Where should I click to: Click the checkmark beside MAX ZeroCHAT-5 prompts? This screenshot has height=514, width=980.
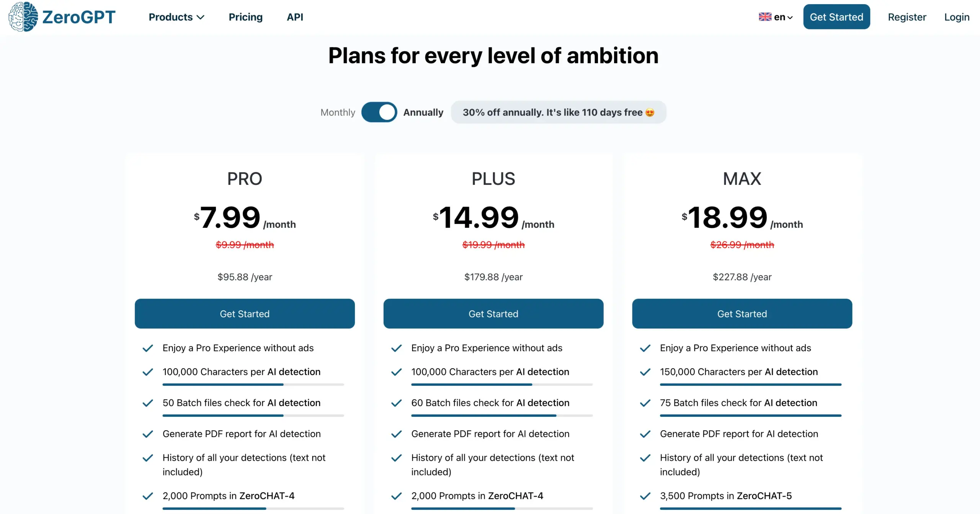tap(645, 496)
